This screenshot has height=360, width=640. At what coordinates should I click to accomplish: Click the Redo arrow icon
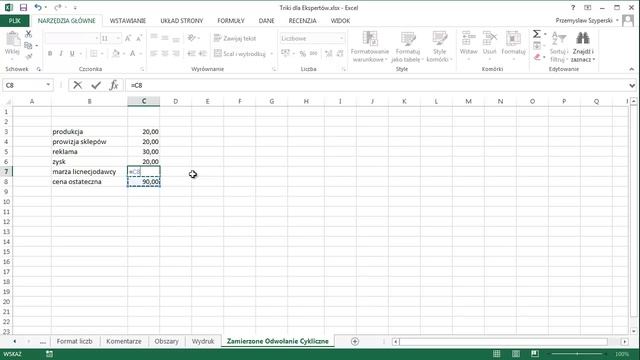(58, 7)
